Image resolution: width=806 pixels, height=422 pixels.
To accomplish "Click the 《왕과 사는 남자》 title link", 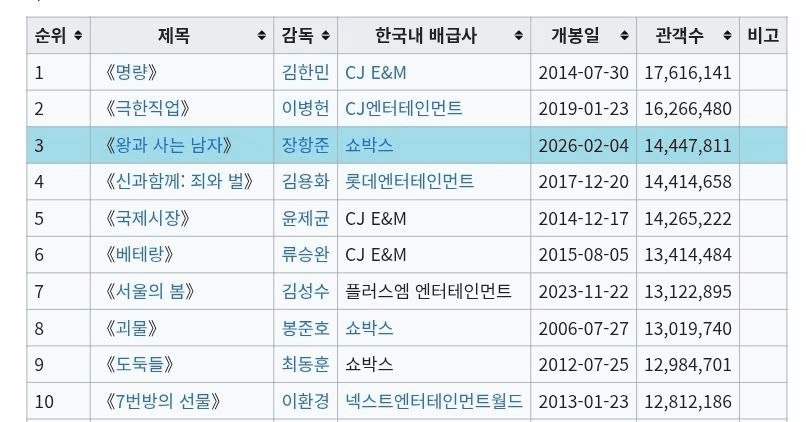I will (x=169, y=146).
